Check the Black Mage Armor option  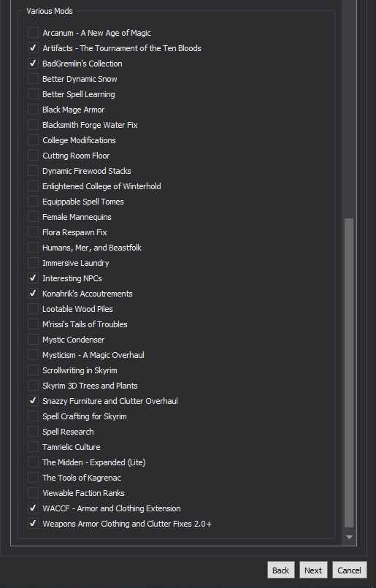(33, 110)
